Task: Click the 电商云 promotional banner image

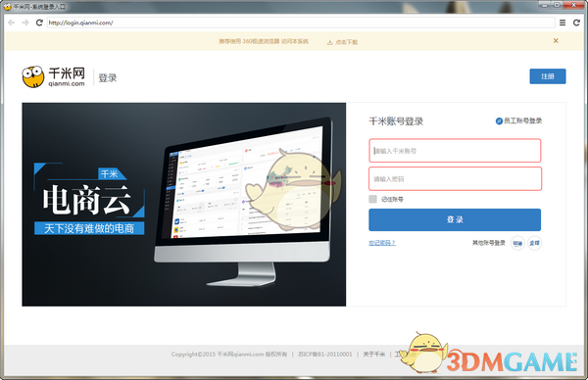Action: (x=184, y=205)
